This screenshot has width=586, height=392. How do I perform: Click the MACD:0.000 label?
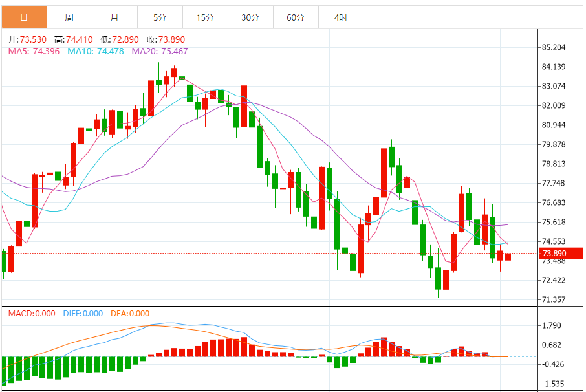point(32,314)
